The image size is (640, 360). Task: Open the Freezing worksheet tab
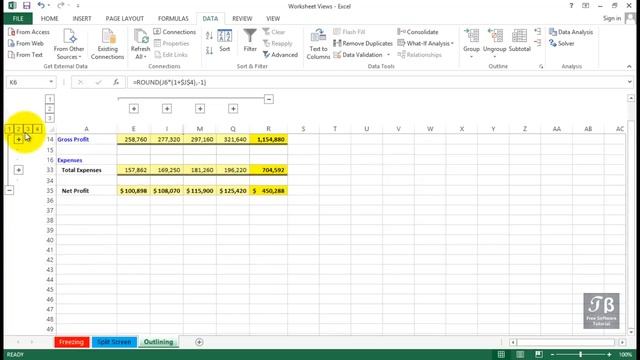[x=71, y=342]
